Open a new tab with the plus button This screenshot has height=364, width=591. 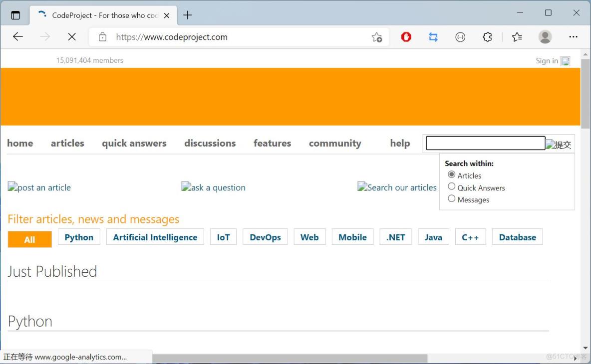(187, 15)
